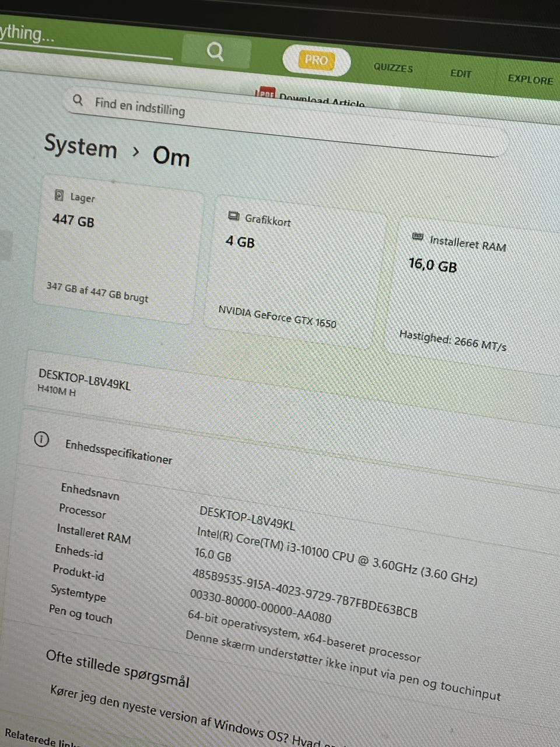This screenshot has width=560, height=747.
Task: Select the Installeret RAM label in specifications
Action: pyautogui.click(x=93, y=534)
